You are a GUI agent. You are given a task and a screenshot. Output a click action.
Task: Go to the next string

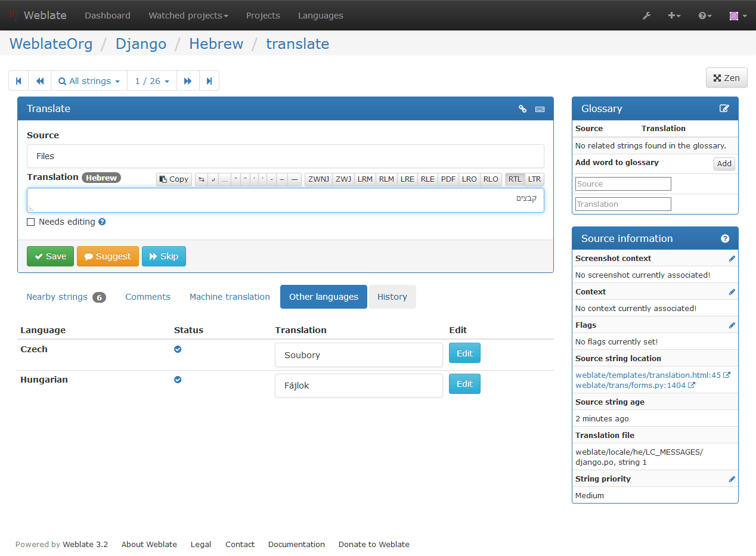coord(188,80)
